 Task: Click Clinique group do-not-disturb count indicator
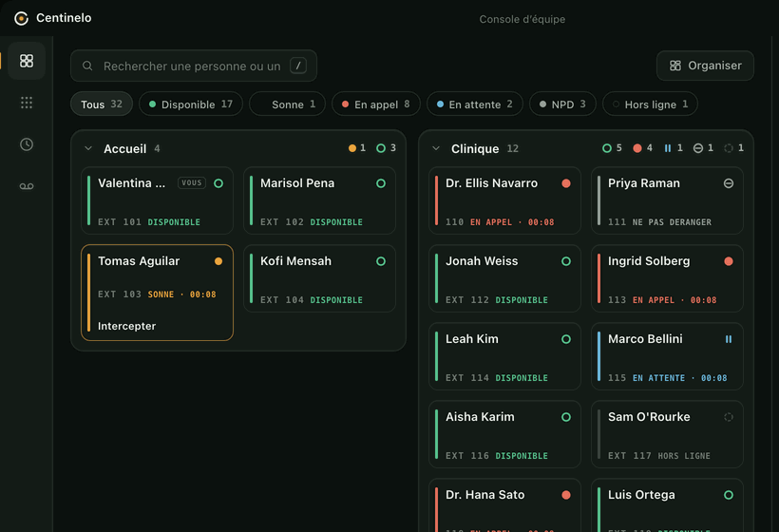704,148
